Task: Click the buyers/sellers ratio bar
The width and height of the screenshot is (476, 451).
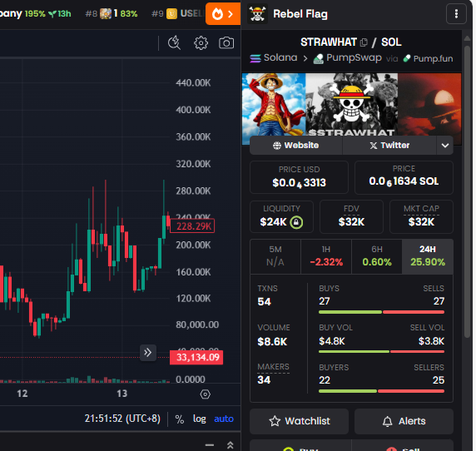Action: (382, 391)
